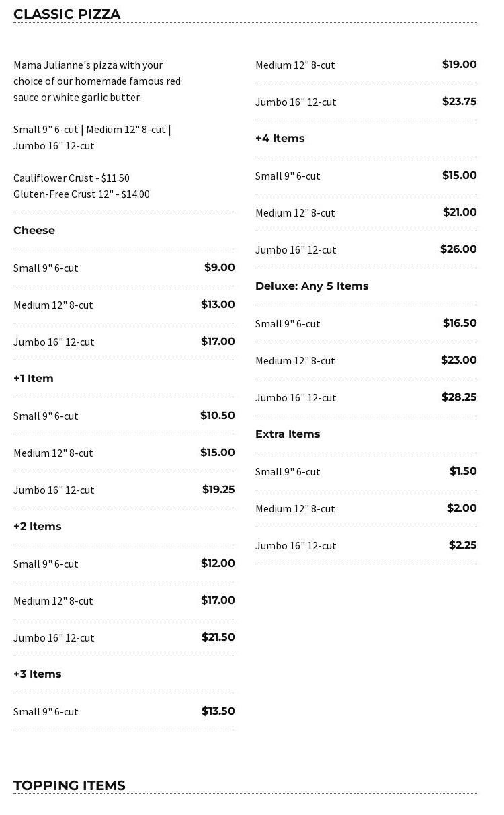
Task: Select the $23.75 jumbo price
Action: point(459,101)
